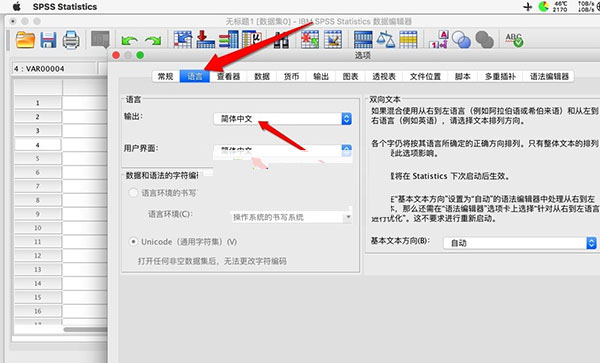Switch to the 语言 tab
600x363 pixels.
pos(195,77)
